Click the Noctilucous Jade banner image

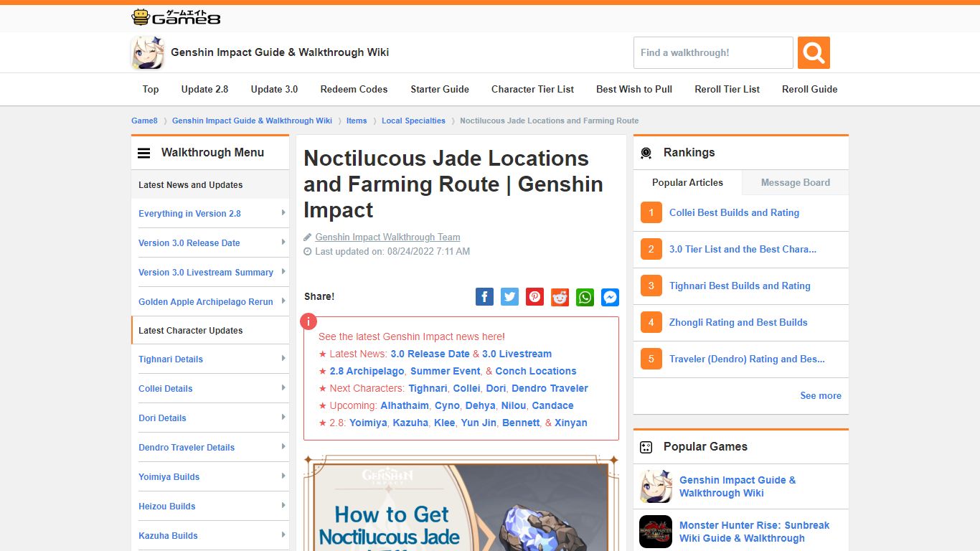[x=461, y=504]
